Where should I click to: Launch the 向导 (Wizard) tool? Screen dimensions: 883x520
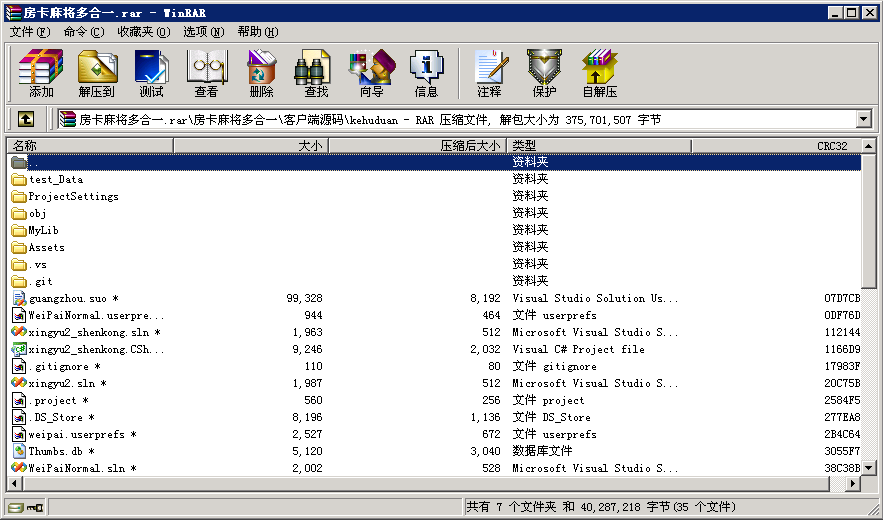click(371, 73)
